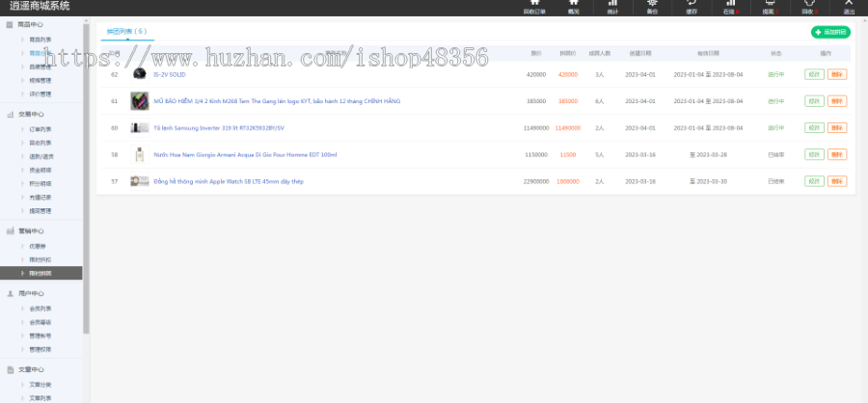Open 订单列表 in the sidebar

[x=40, y=129]
